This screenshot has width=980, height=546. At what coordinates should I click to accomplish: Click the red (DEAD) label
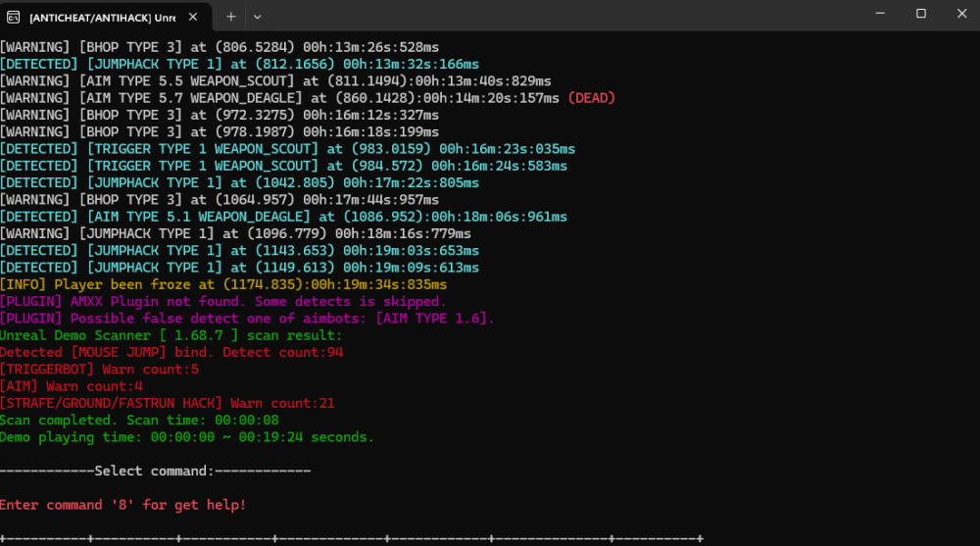click(x=591, y=98)
